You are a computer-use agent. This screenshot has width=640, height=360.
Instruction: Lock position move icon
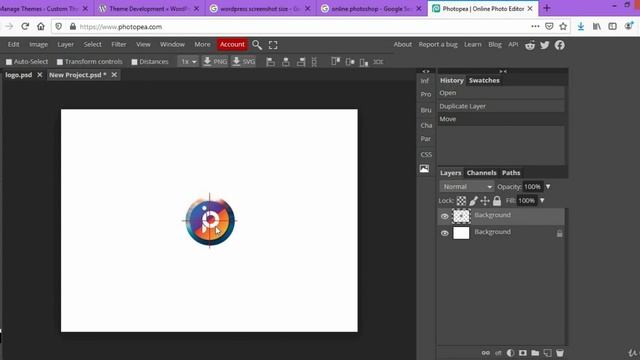(x=485, y=200)
